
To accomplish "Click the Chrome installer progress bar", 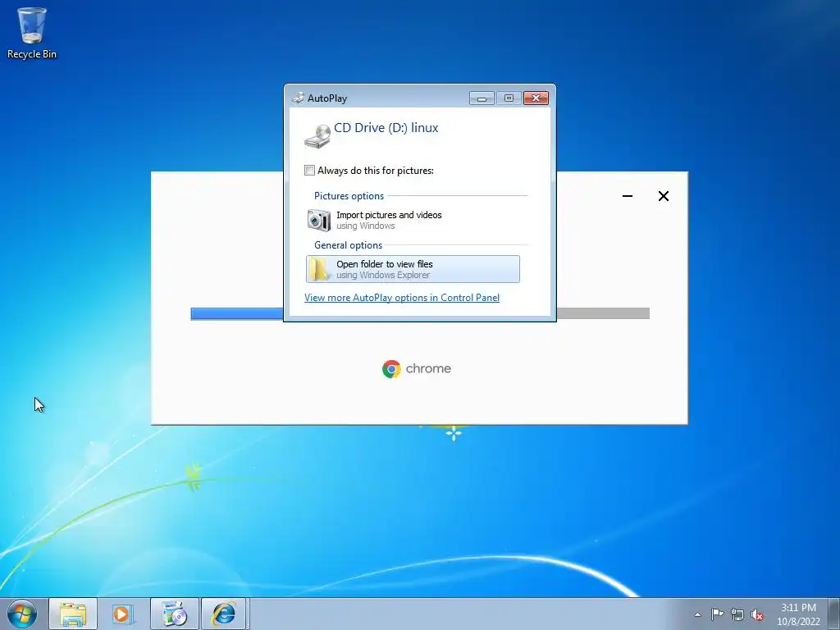I will [x=420, y=313].
